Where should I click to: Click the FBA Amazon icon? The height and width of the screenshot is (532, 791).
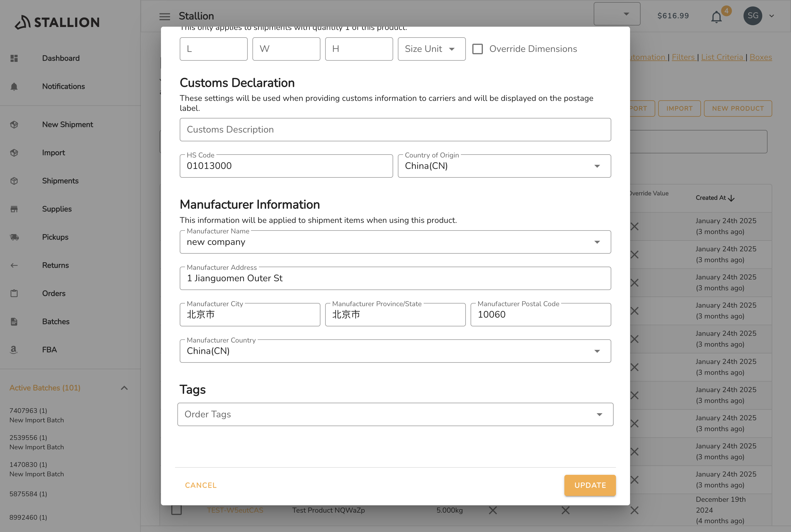[13, 350]
